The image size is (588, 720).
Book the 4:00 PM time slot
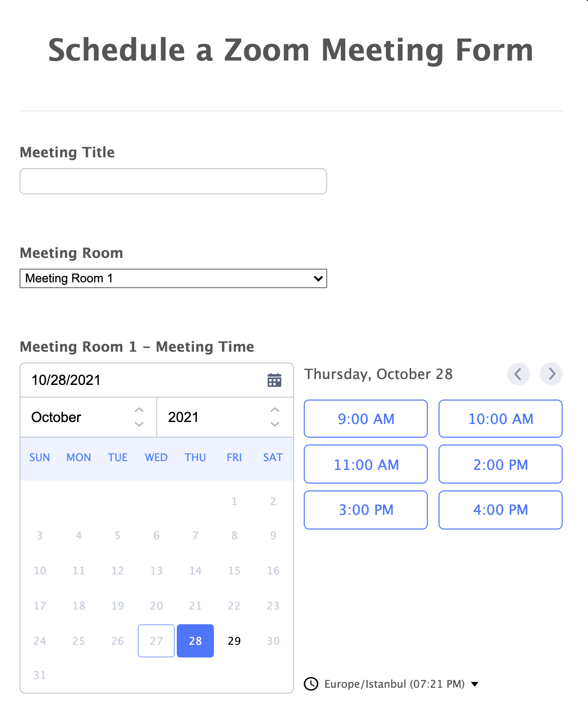501,510
